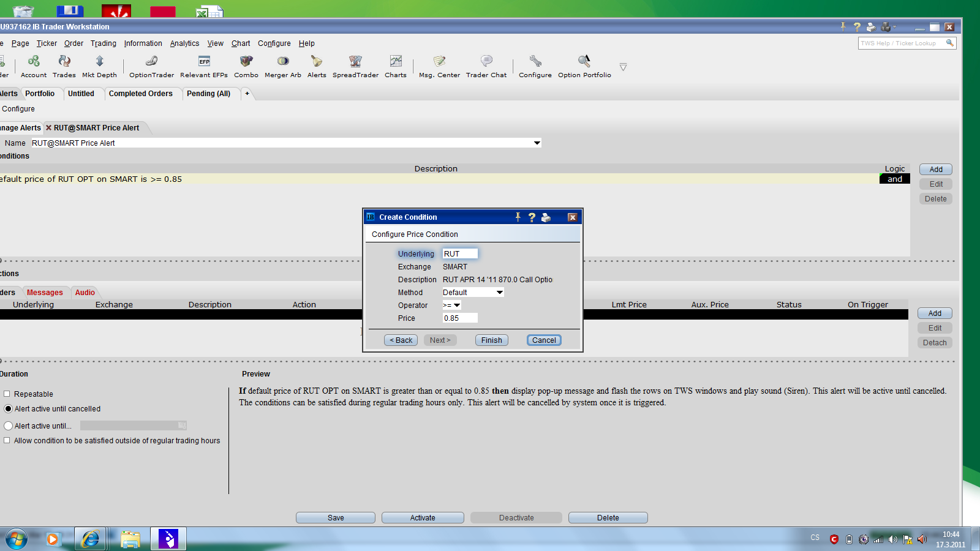Screen dimensions: 980x551
Task: Open the Page menu
Action: [x=20, y=43]
